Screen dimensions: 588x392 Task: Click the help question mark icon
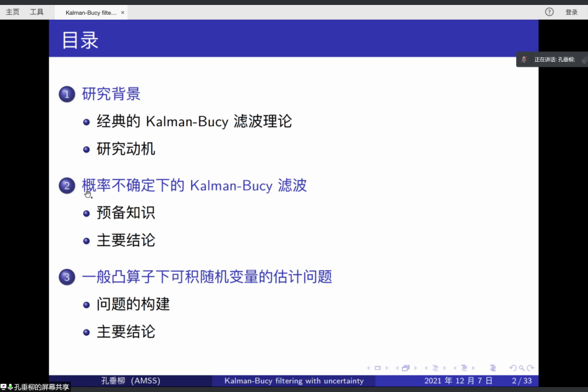click(549, 12)
